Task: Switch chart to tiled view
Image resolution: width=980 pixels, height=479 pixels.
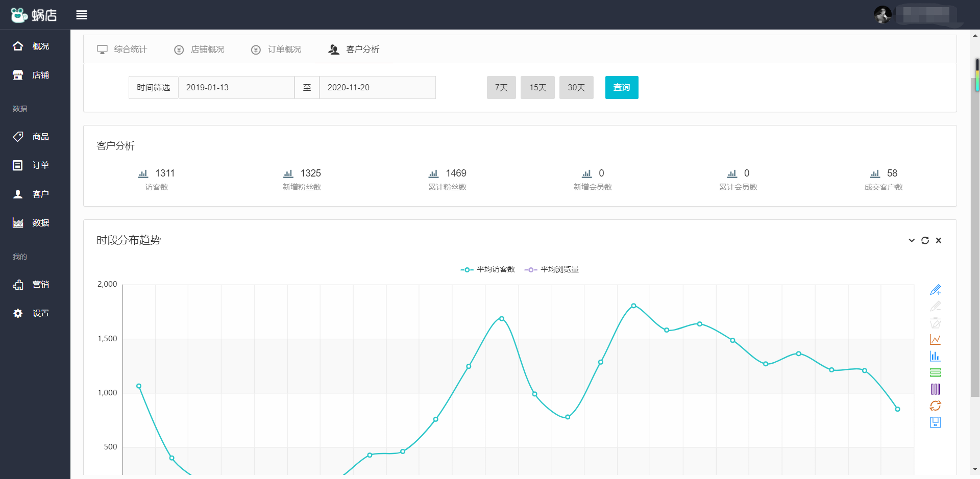Action: [935, 389]
